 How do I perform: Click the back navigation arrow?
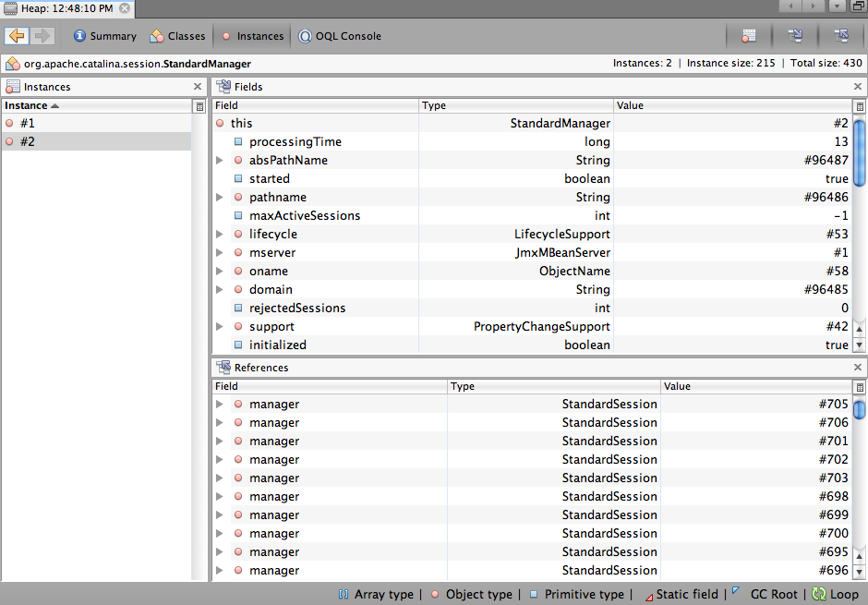coord(16,36)
